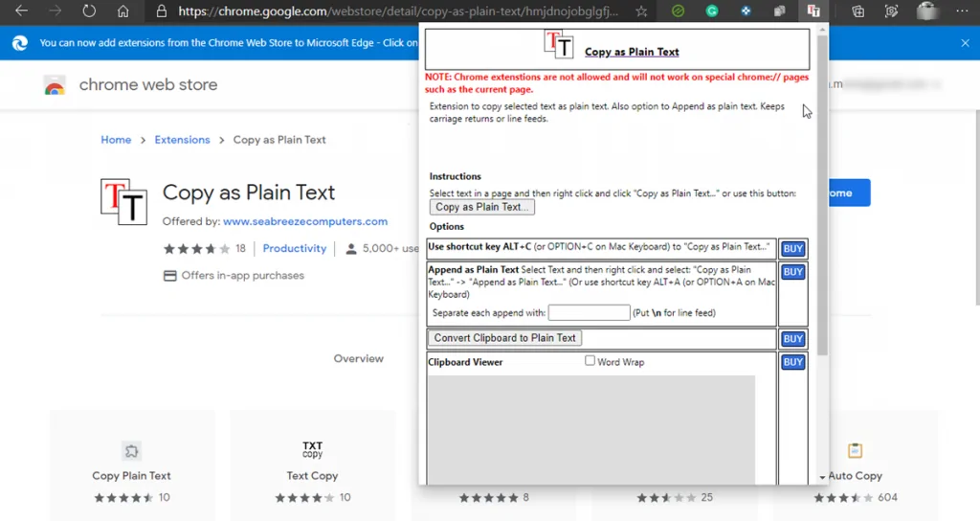Click the web capture screenshot icon
The height and width of the screenshot is (521, 980).
[x=891, y=11]
